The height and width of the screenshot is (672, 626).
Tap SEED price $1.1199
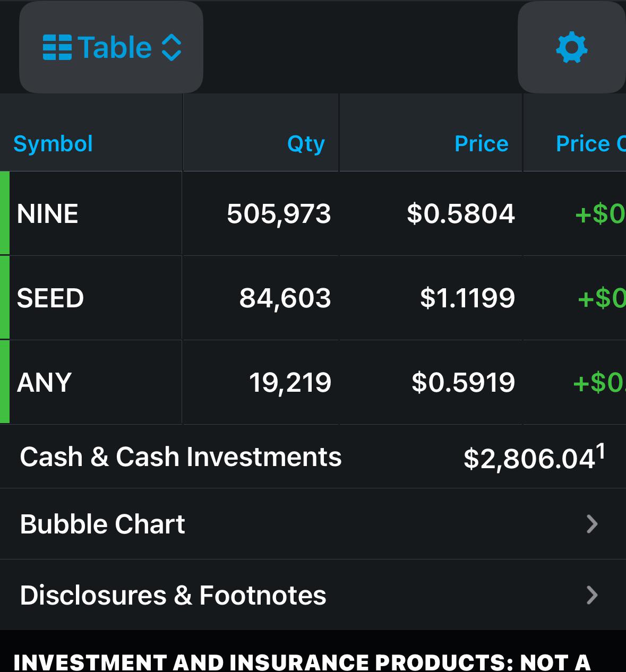467,298
